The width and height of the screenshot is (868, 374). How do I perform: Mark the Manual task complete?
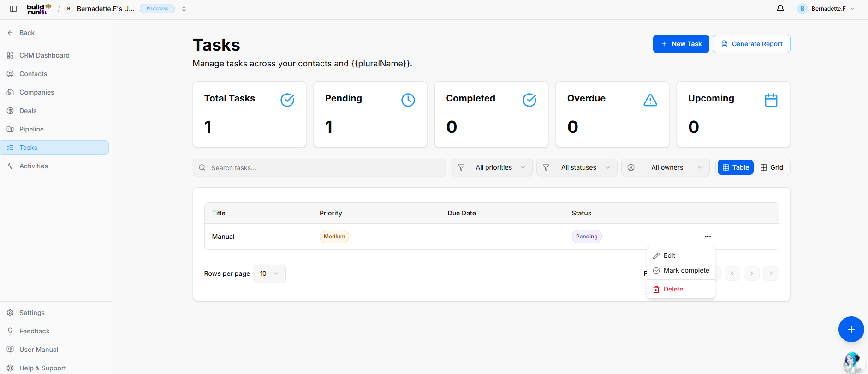tap(681, 270)
